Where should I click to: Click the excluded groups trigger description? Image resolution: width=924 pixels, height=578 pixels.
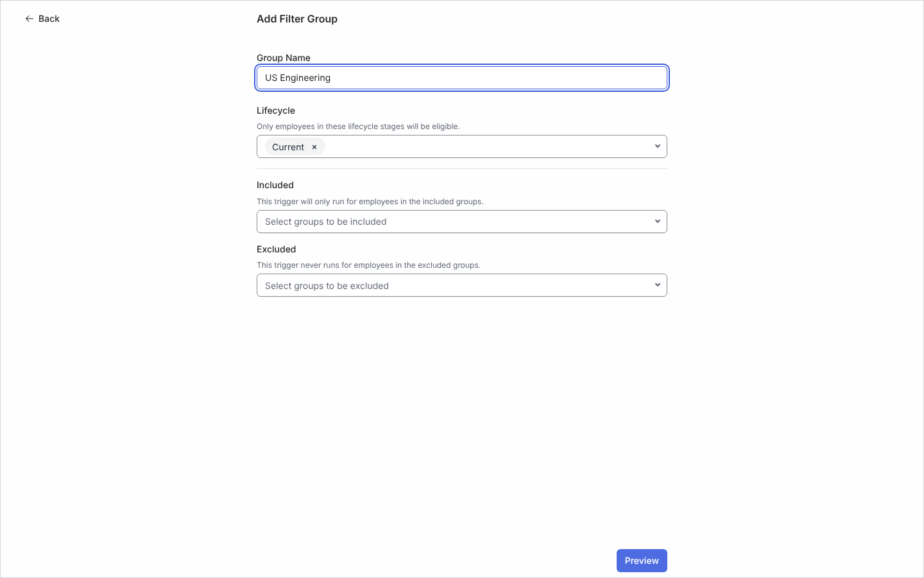[x=368, y=265]
